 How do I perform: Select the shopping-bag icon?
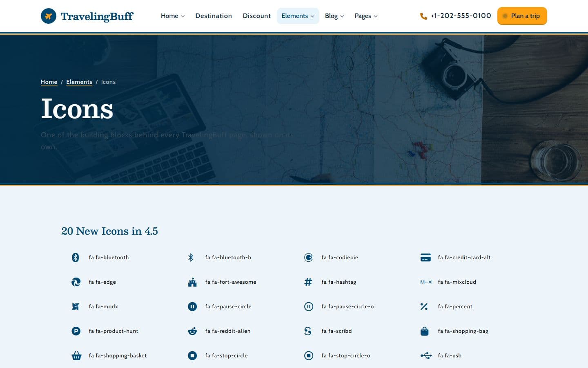click(425, 331)
